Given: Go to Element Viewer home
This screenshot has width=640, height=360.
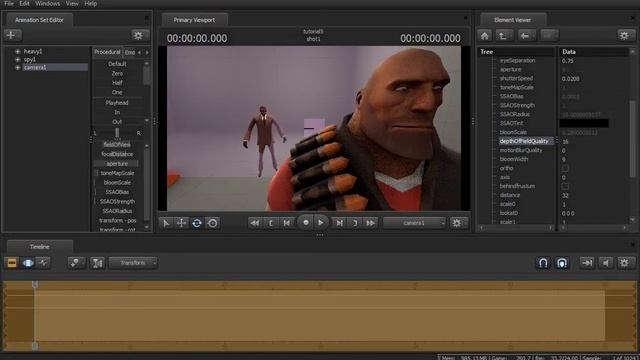Looking at the screenshot, I should 485,36.
